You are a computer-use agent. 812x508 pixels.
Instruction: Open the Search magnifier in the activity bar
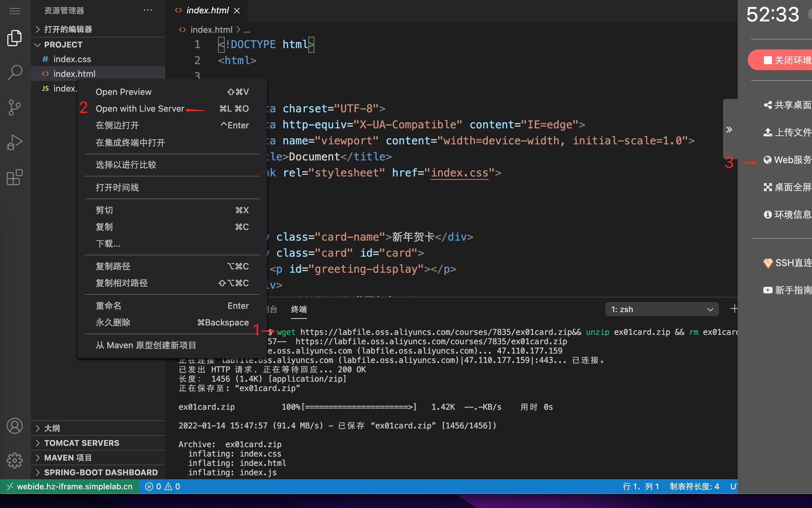(x=14, y=73)
